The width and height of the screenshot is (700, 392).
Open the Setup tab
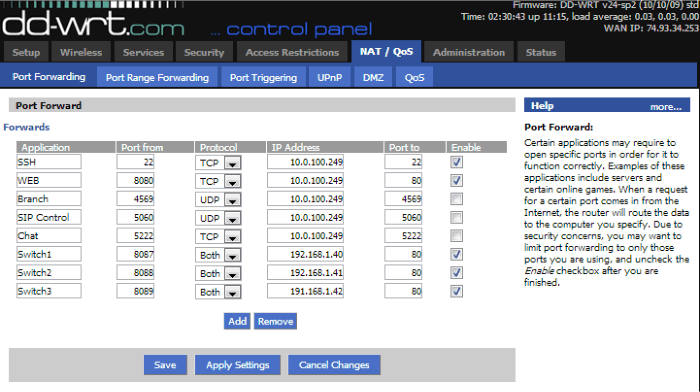(x=26, y=52)
